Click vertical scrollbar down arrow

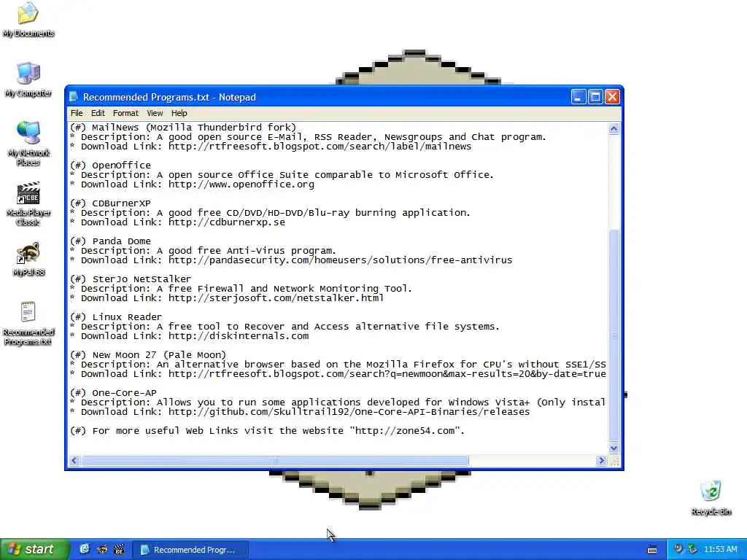614,447
